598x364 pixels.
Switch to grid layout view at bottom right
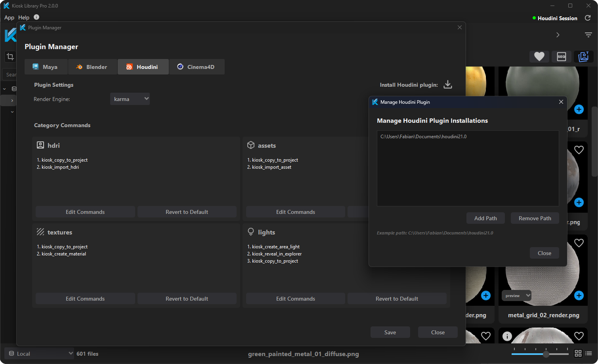tap(578, 353)
